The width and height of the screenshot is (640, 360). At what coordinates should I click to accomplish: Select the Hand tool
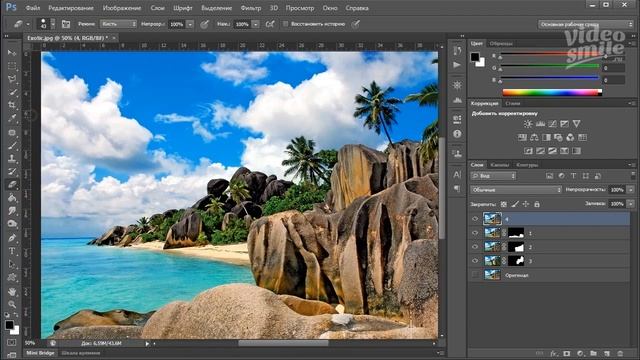click(12, 291)
